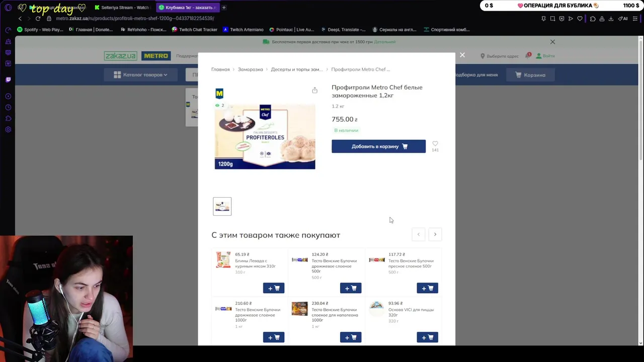Screen dimensions: 644x362
Task: Open Корзина cart button
Action: (x=530, y=75)
